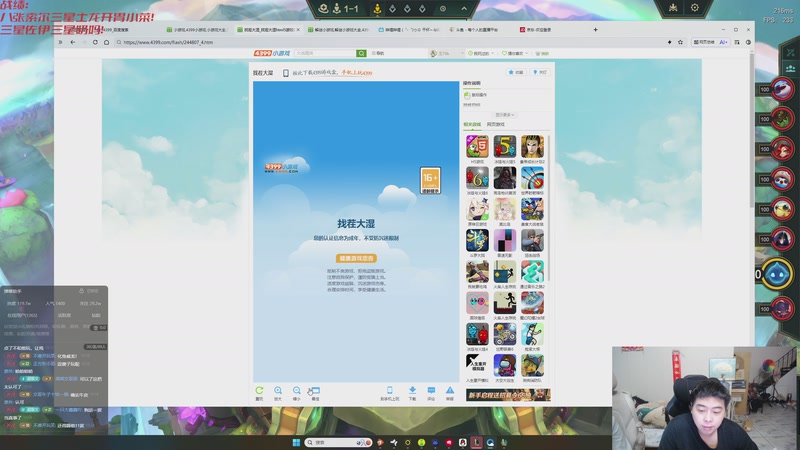Click the zoom in magnifier icon
The height and width of the screenshot is (450, 800).
pyautogui.click(x=278, y=391)
